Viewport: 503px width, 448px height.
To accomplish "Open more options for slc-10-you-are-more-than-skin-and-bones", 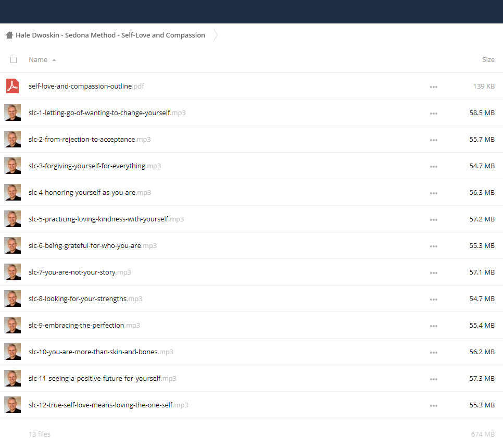I will [x=434, y=353].
